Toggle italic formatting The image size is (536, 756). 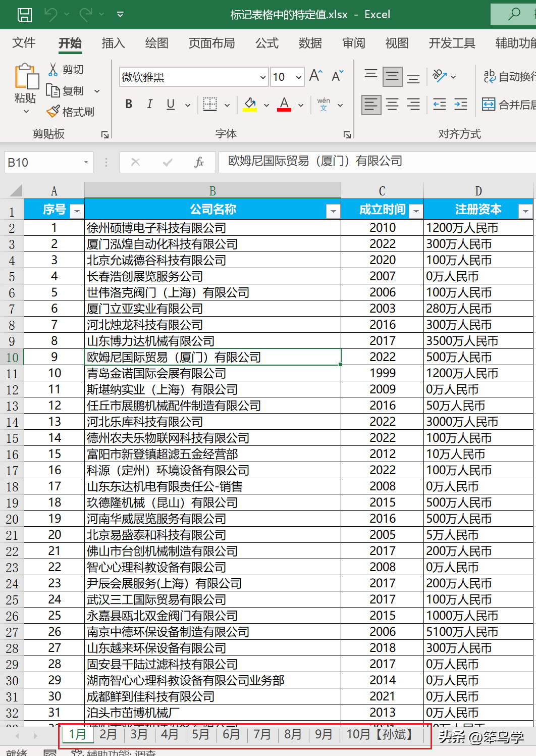pyautogui.click(x=150, y=104)
